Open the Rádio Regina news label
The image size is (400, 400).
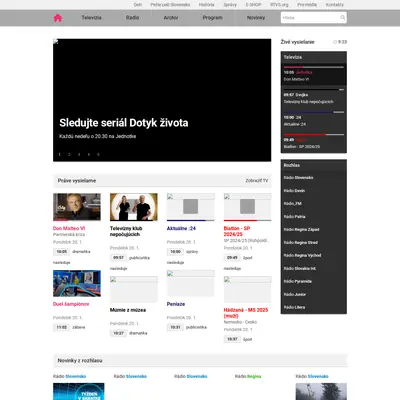pos(248,376)
